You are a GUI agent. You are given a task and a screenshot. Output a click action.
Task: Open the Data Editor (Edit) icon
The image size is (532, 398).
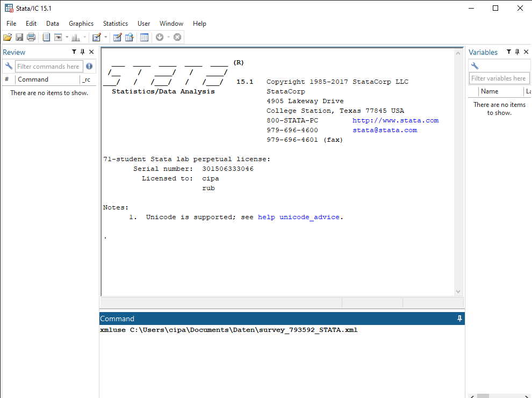(117, 37)
